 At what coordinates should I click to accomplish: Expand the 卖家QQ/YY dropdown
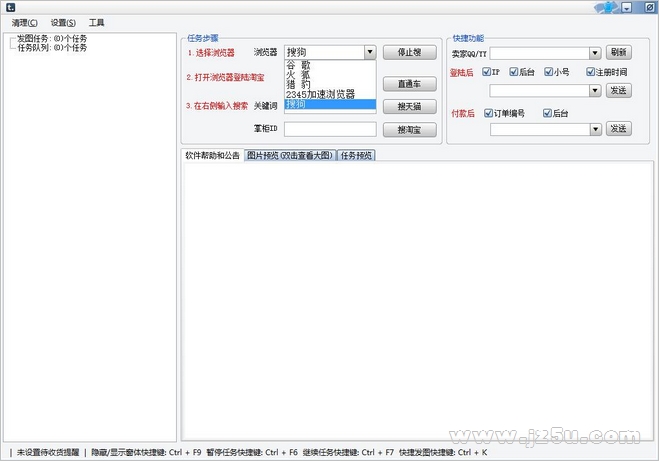[595, 53]
